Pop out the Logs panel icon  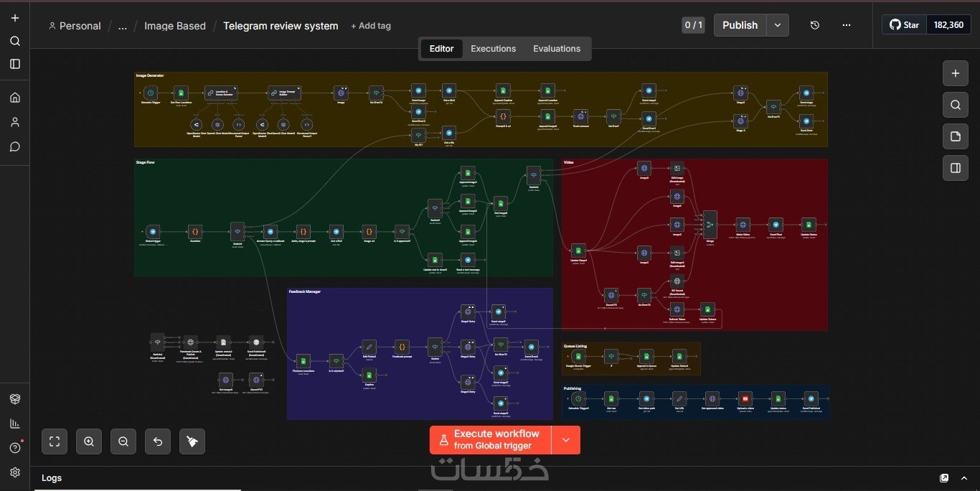pos(944,478)
